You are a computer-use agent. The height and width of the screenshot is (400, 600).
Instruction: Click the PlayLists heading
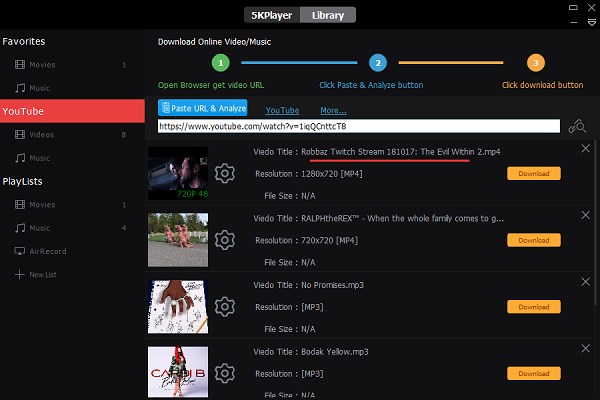pyautogui.click(x=22, y=181)
